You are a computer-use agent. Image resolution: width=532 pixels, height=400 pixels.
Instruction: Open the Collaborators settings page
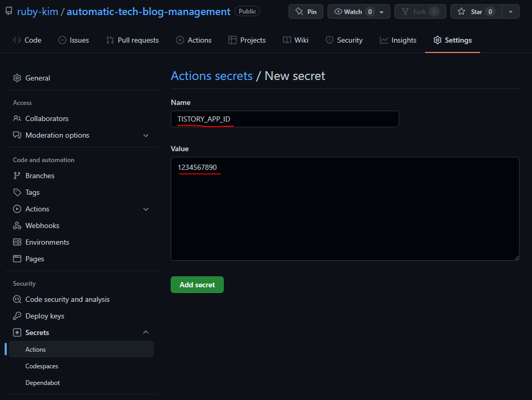(81, 118)
